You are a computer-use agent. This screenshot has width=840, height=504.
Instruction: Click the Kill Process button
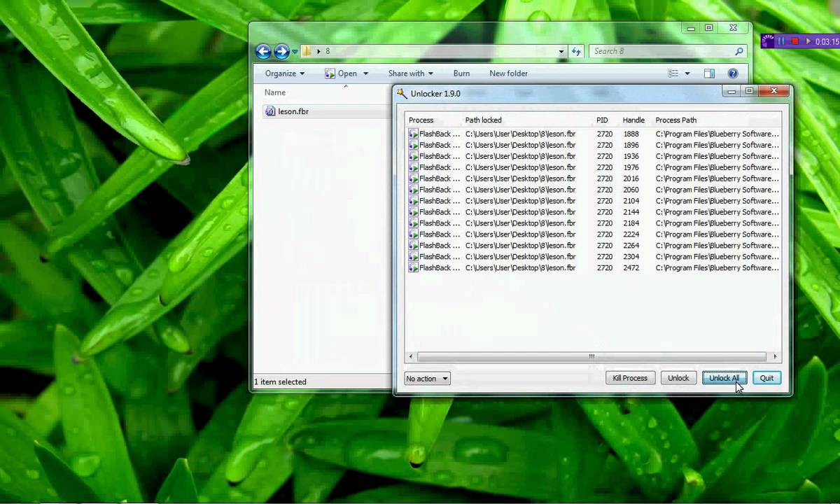(x=630, y=378)
